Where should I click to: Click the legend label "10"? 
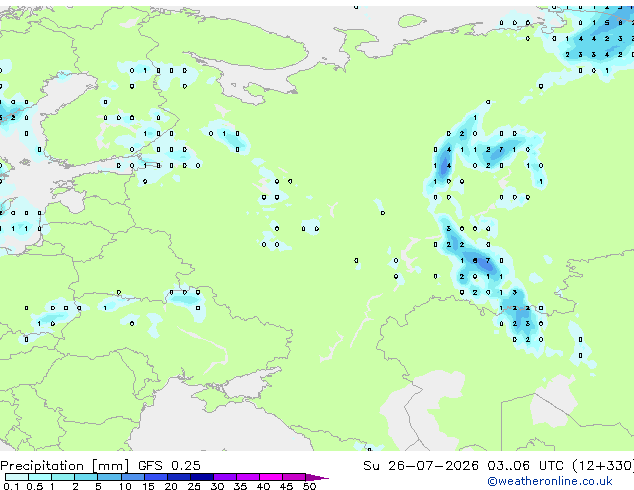point(125,486)
